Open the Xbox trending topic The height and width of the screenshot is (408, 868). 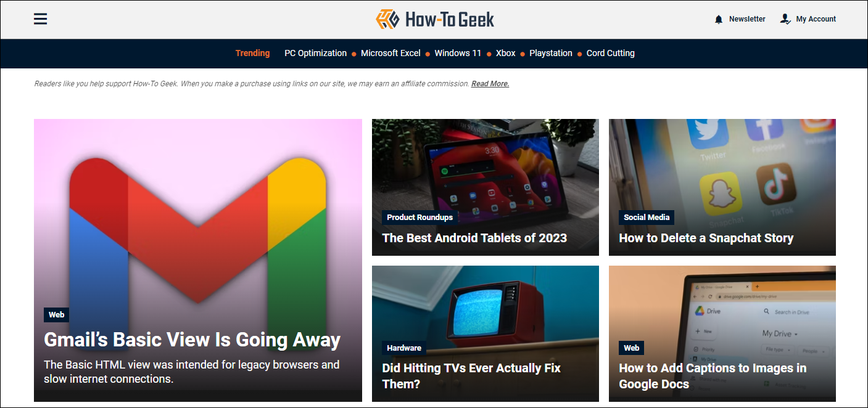(x=505, y=53)
